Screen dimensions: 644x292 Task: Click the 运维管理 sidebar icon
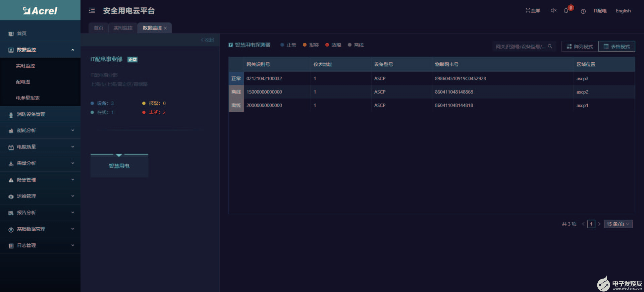[x=11, y=196]
